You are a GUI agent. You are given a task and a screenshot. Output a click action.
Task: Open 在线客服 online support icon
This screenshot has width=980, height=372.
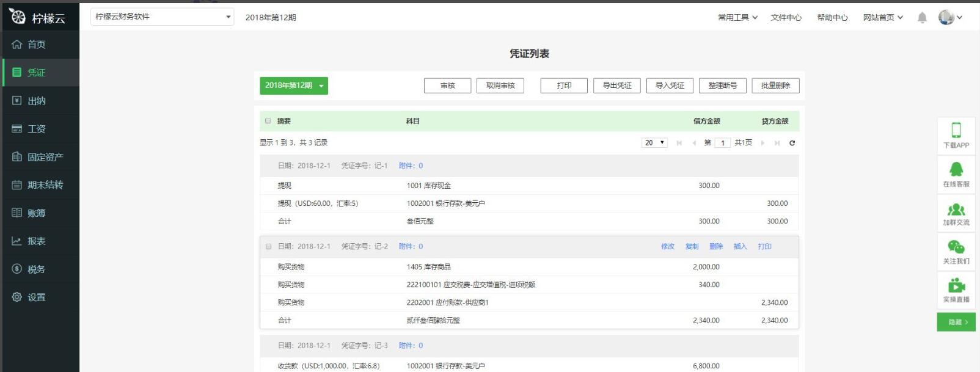(x=956, y=169)
